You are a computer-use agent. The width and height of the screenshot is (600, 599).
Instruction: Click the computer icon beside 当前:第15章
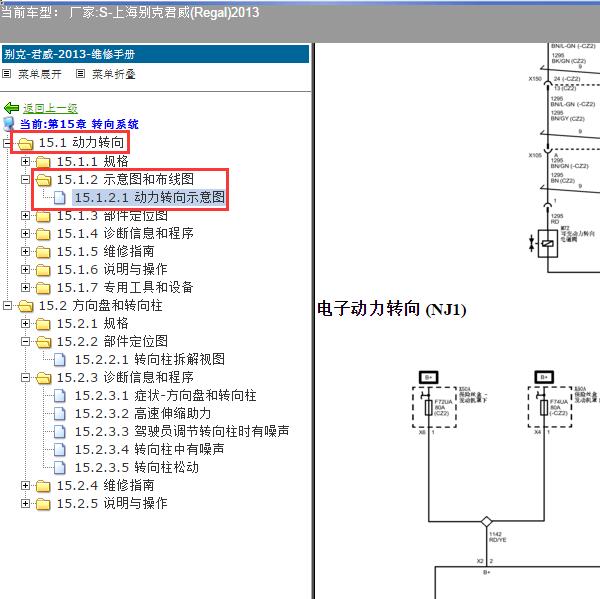tap(9, 124)
